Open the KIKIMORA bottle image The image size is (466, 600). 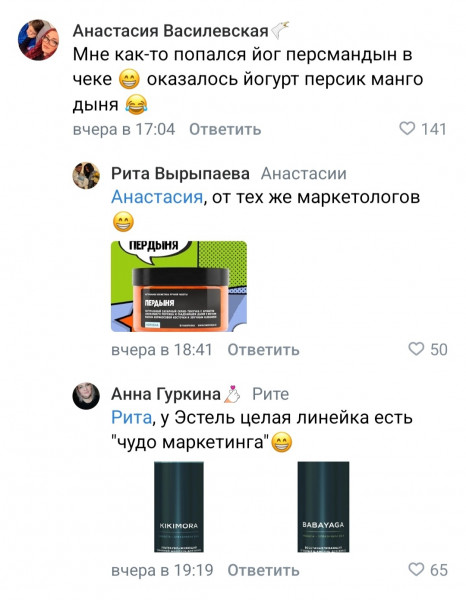pyautogui.click(x=179, y=507)
